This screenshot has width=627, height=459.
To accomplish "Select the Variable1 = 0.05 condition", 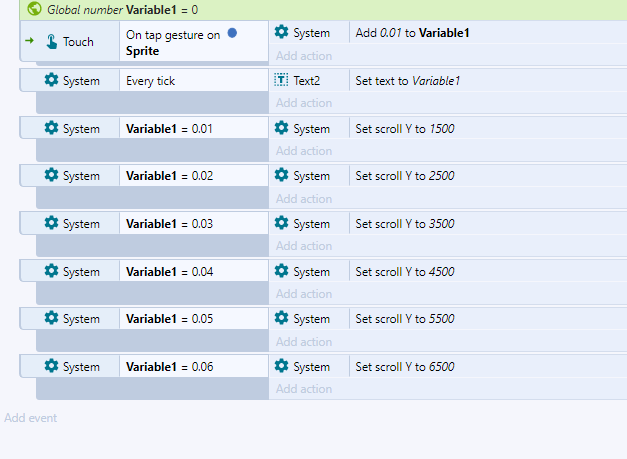I will coord(194,319).
